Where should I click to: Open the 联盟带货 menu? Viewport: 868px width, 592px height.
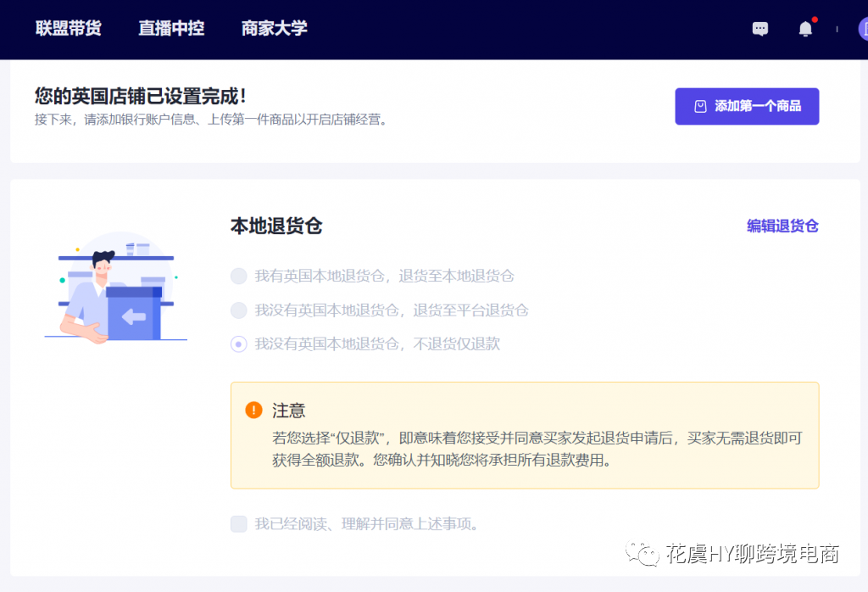pos(69,28)
